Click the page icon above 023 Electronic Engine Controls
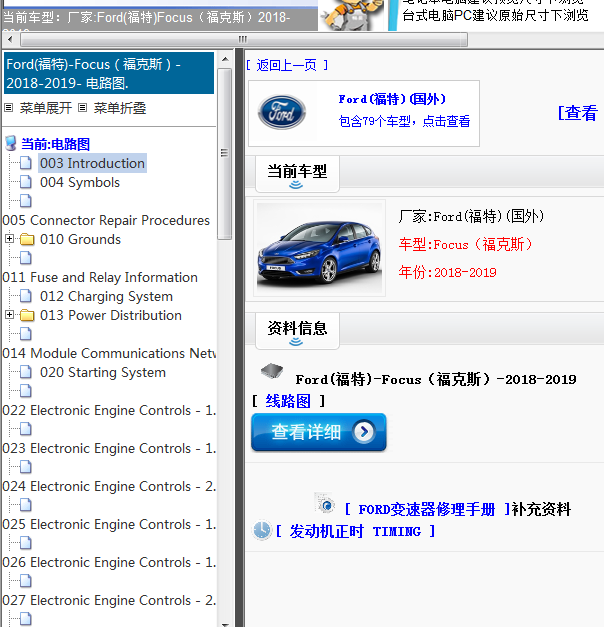The height and width of the screenshot is (627, 604). [x=26, y=429]
